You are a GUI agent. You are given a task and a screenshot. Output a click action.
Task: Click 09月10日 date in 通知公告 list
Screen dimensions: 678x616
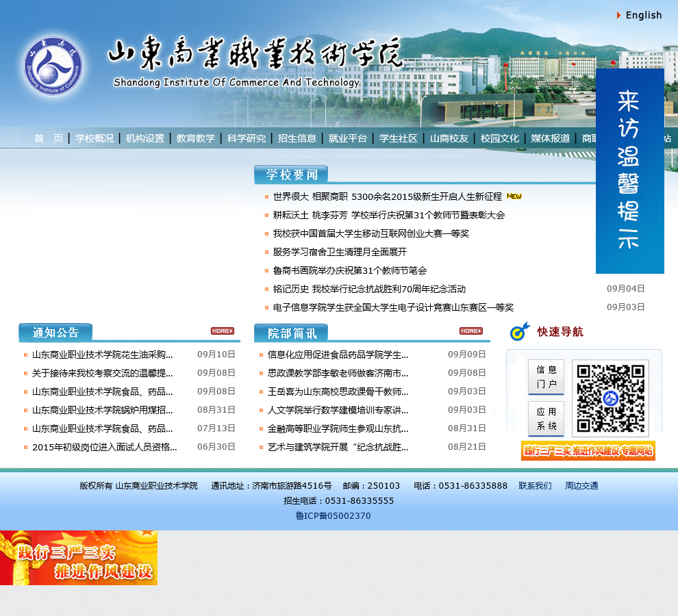[x=216, y=355]
